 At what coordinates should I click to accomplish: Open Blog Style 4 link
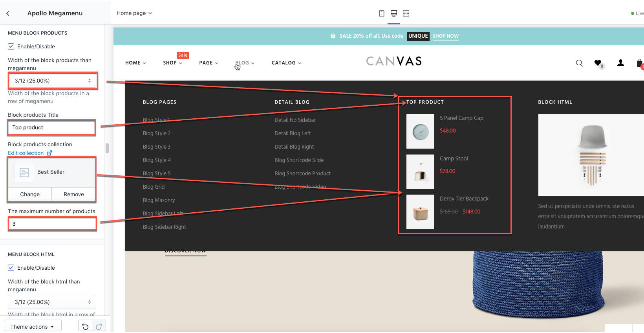tap(157, 160)
